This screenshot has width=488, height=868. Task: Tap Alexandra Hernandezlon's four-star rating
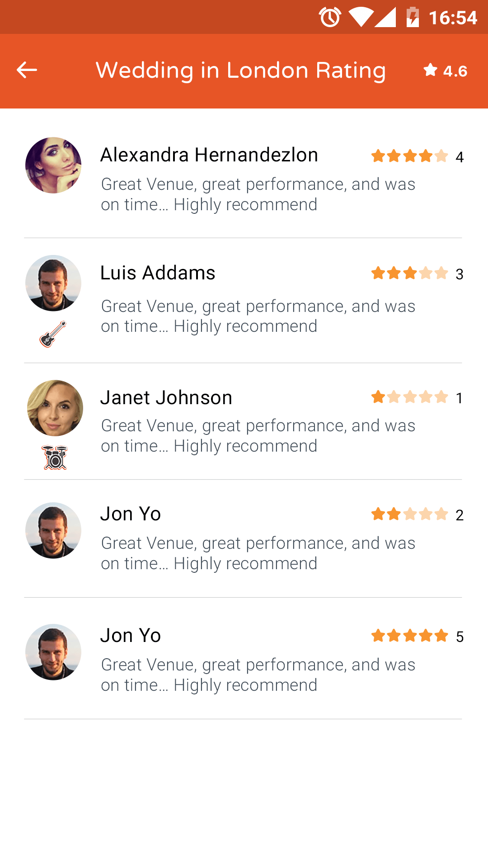pos(417,156)
